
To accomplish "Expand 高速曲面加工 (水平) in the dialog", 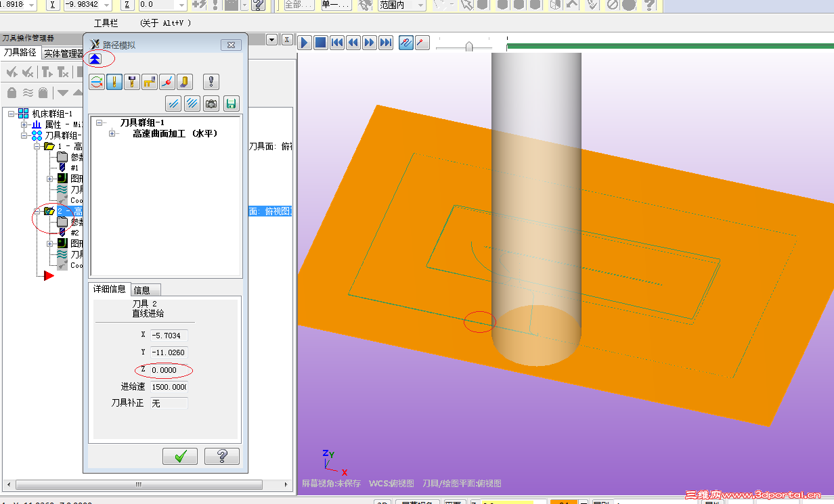I will point(112,134).
